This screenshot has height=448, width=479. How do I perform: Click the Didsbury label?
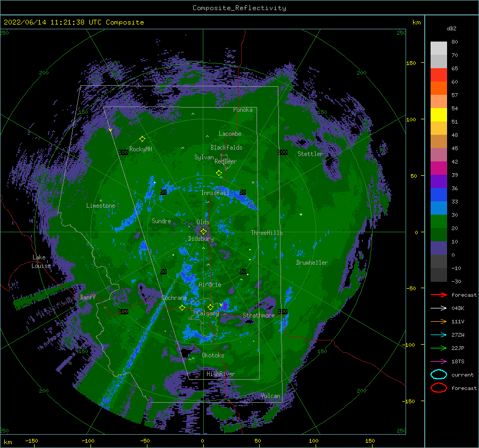(x=201, y=239)
